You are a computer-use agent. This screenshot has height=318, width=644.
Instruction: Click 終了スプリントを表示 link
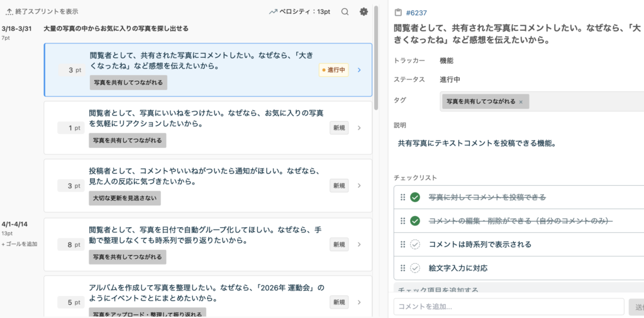pos(47,11)
